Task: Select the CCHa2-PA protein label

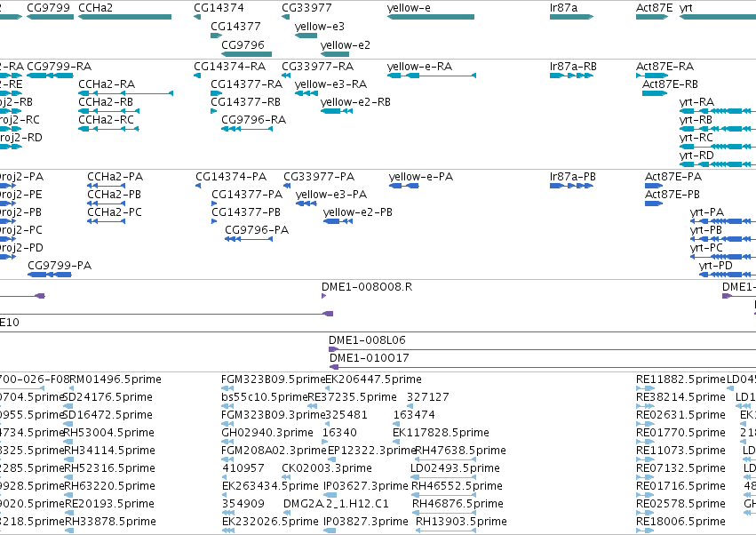Action: (115, 177)
